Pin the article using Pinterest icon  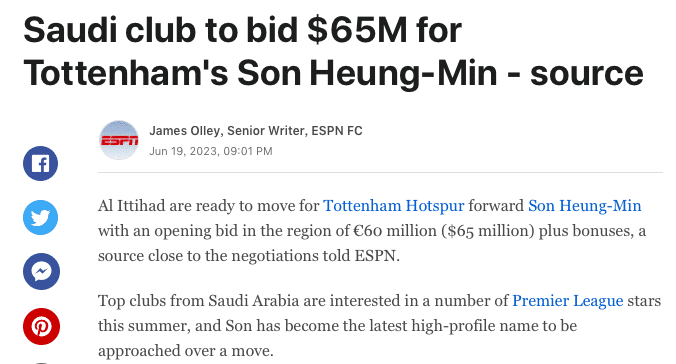tap(41, 326)
